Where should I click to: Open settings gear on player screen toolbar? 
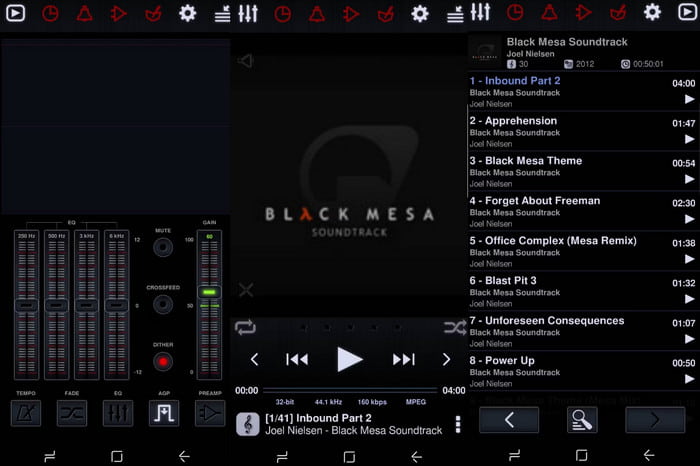tap(420, 14)
